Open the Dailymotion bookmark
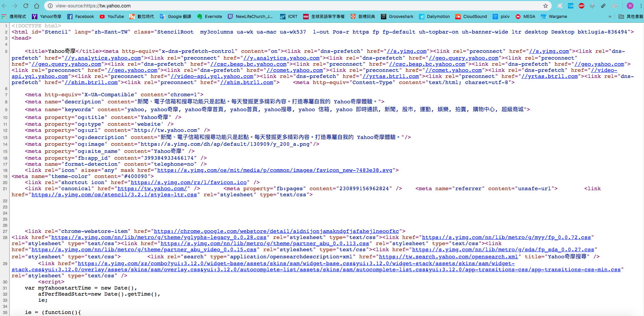 point(435,16)
